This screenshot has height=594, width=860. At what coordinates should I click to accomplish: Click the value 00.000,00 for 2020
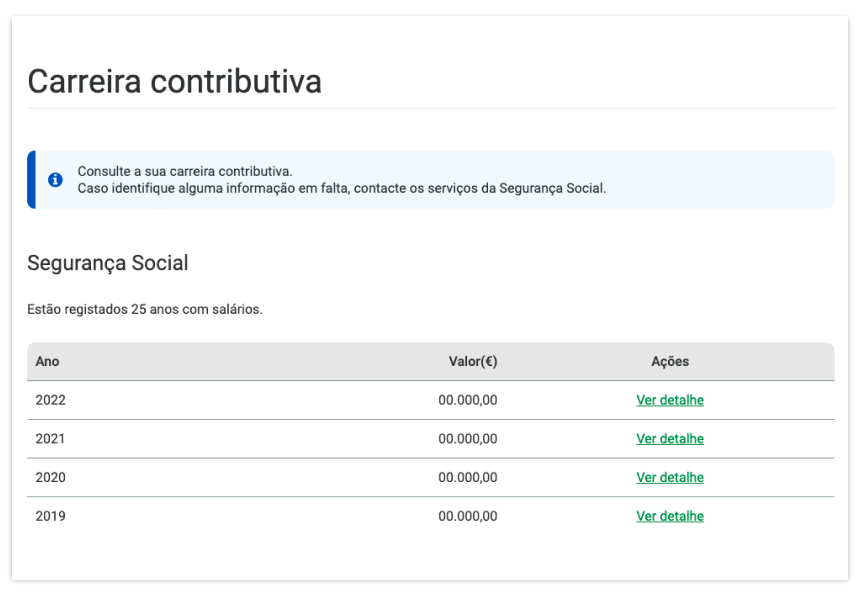pos(466,477)
